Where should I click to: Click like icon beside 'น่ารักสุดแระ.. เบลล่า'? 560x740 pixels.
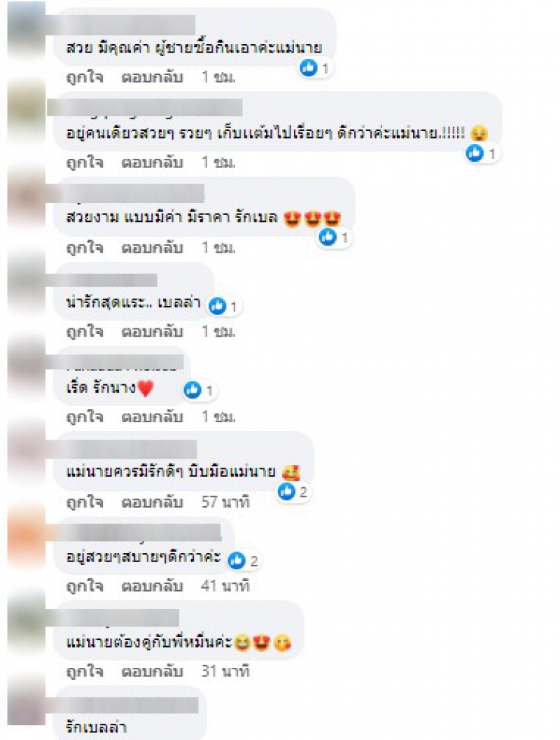(217, 306)
